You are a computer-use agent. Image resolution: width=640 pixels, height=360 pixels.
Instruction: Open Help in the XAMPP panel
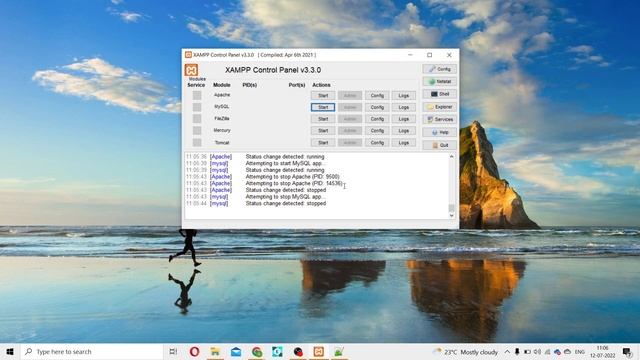point(440,132)
